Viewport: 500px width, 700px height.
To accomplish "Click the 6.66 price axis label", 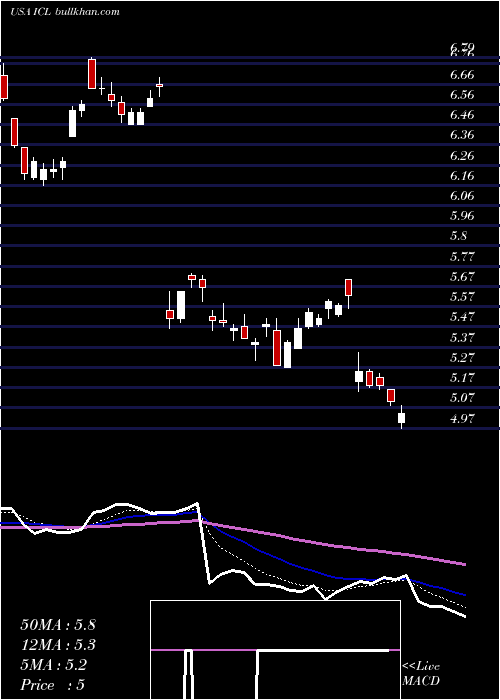I will coord(462,75).
